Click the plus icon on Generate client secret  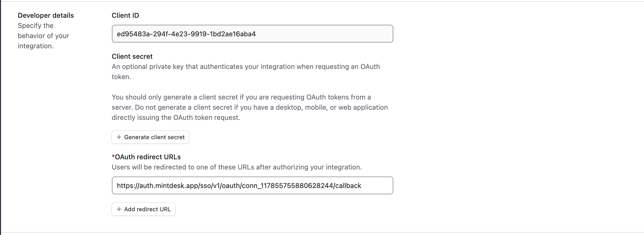pyautogui.click(x=119, y=137)
